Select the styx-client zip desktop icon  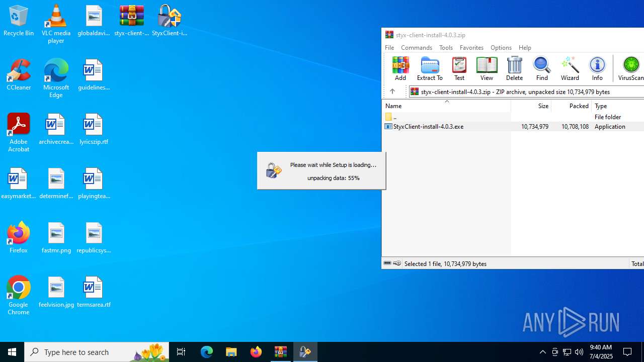[x=131, y=21]
